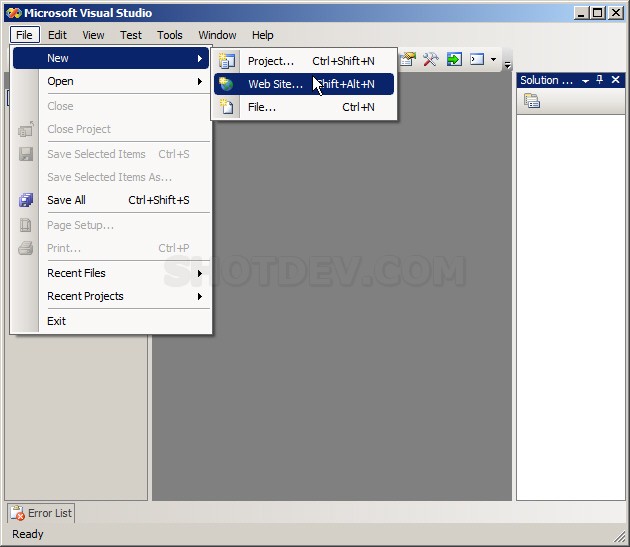Click the Close Project menu item
This screenshot has height=547, width=630.
[x=111, y=129]
